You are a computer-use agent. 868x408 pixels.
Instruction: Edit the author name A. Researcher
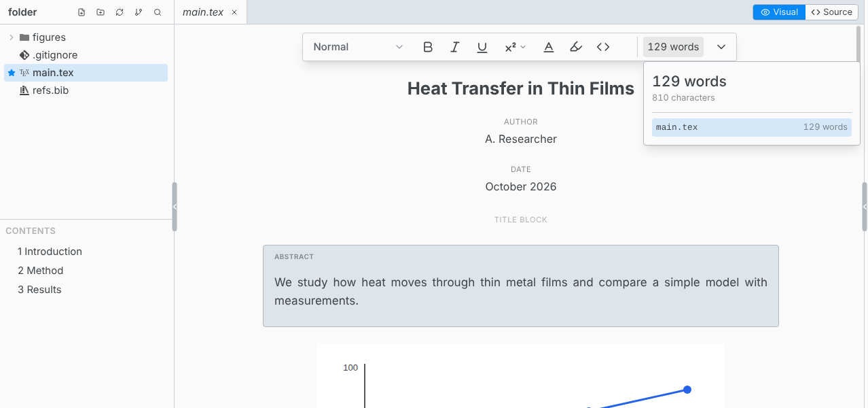pos(521,139)
